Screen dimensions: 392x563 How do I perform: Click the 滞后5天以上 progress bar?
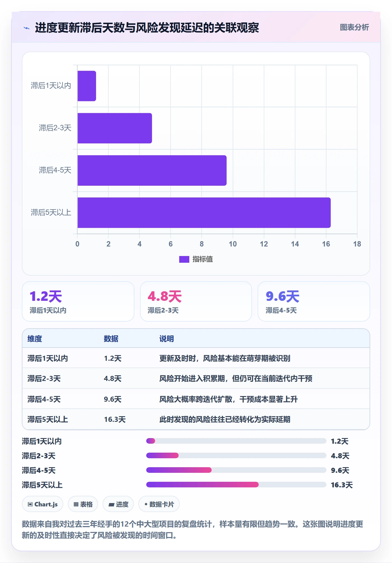[x=236, y=485]
